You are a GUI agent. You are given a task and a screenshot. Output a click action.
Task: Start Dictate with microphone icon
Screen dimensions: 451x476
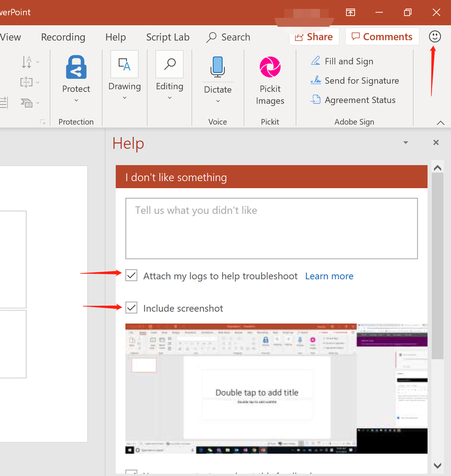(x=218, y=67)
